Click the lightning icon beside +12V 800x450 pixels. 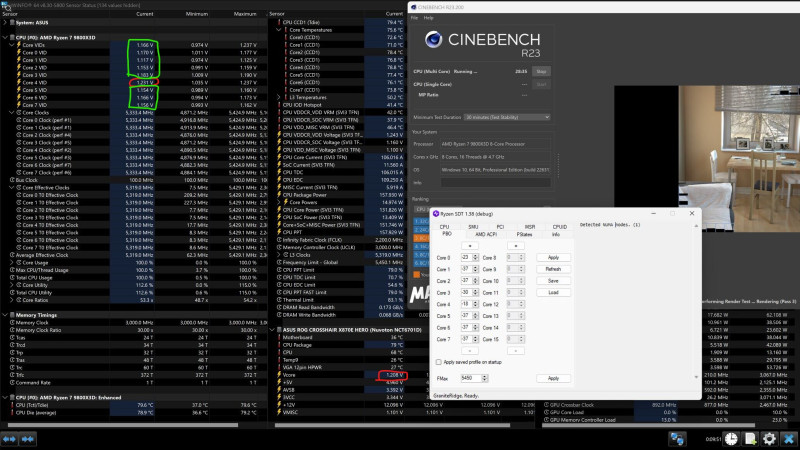click(279, 405)
